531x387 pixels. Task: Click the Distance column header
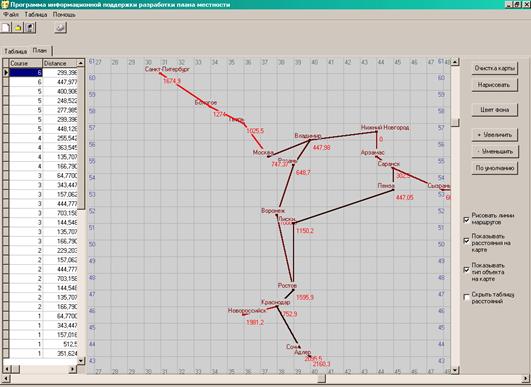[x=60, y=63]
